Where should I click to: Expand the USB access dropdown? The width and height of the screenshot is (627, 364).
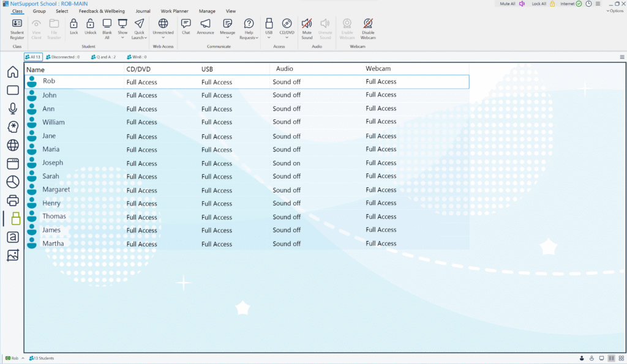coord(269,37)
